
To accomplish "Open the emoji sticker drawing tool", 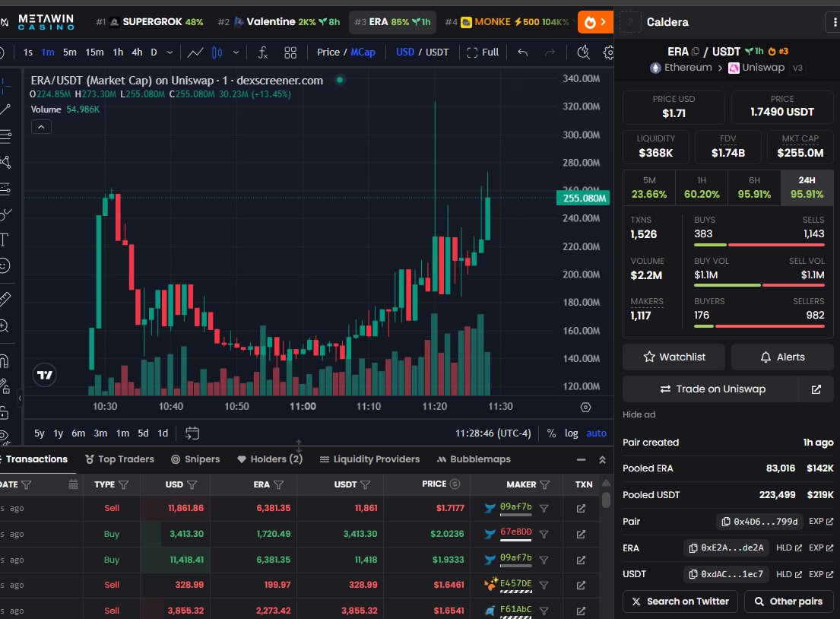I will [5, 265].
